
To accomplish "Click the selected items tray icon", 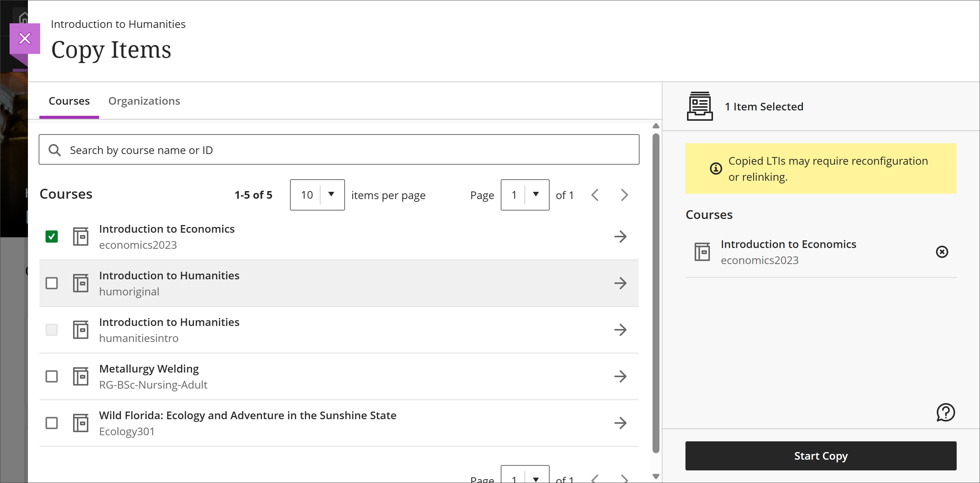I will (699, 106).
